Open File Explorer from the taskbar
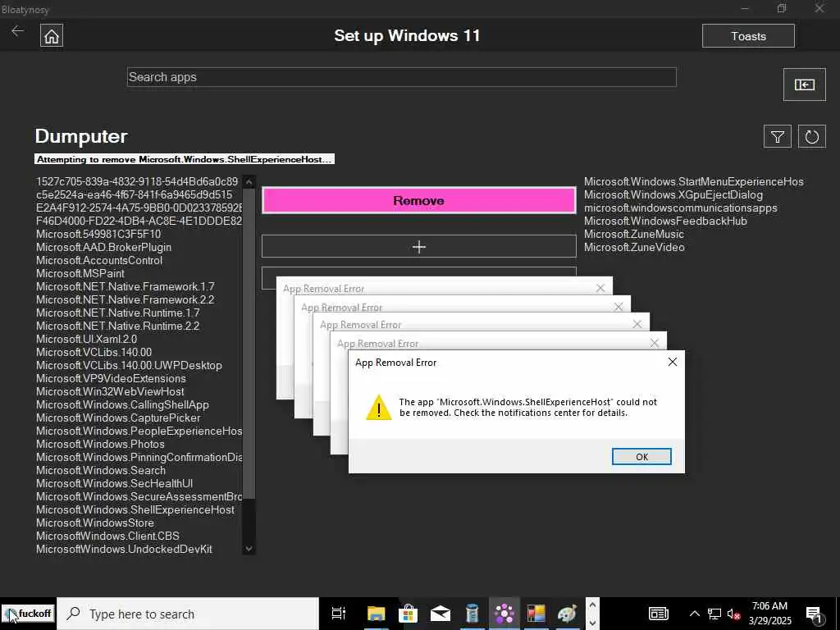Viewport: 840px width, 630px height. (x=376, y=614)
